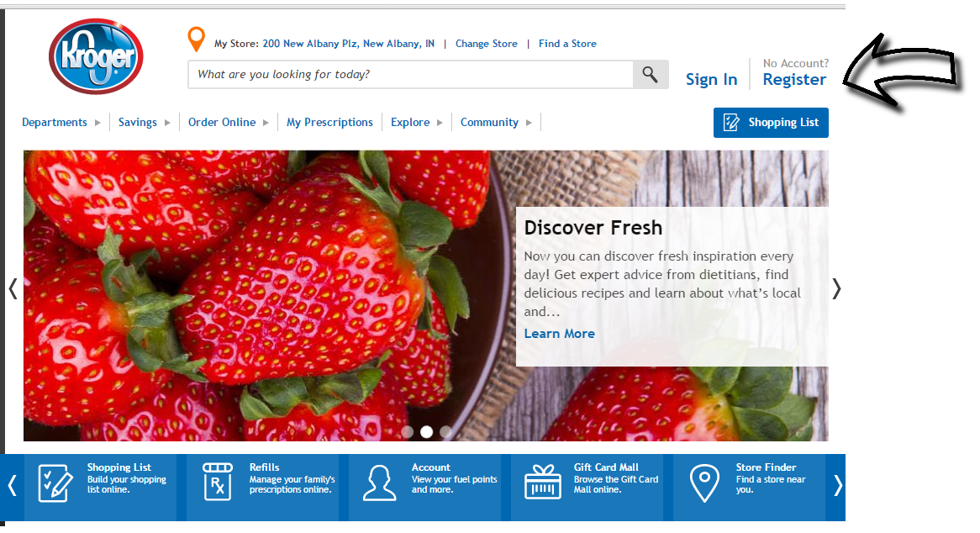The width and height of the screenshot is (980, 533).
Task: Open the Community menu
Action: pos(496,123)
